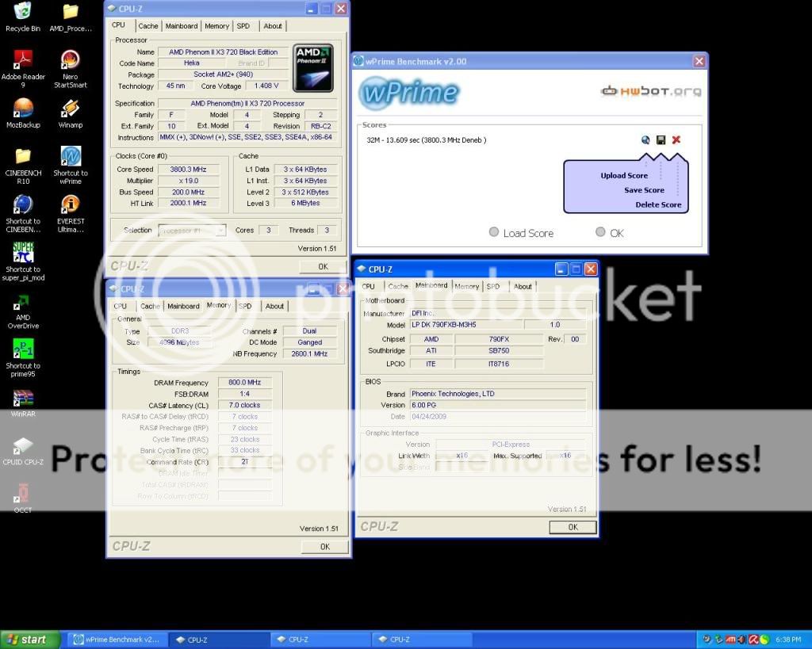Click the motherboard model LP DK 790FXB-M3H5 field
This screenshot has height=649, width=812.
(x=466, y=325)
